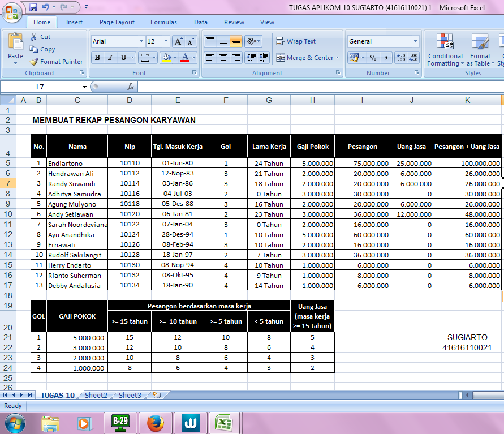Open font color dropdown arrow
The image size is (504, 434).
(194, 58)
